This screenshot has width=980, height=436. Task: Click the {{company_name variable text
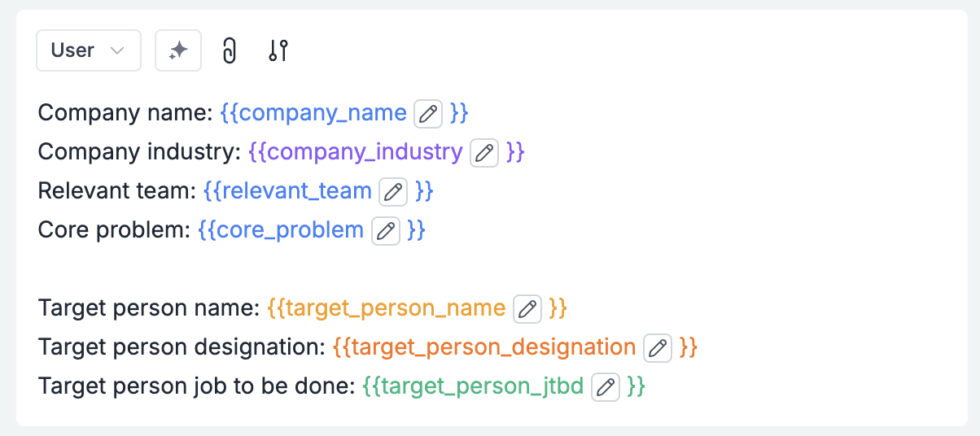(x=313, y=112)
